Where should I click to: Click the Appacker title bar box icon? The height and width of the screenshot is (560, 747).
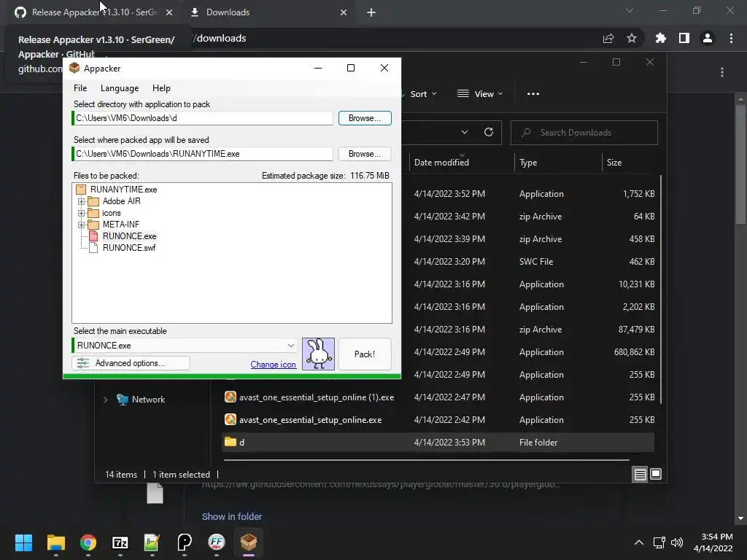74,68
